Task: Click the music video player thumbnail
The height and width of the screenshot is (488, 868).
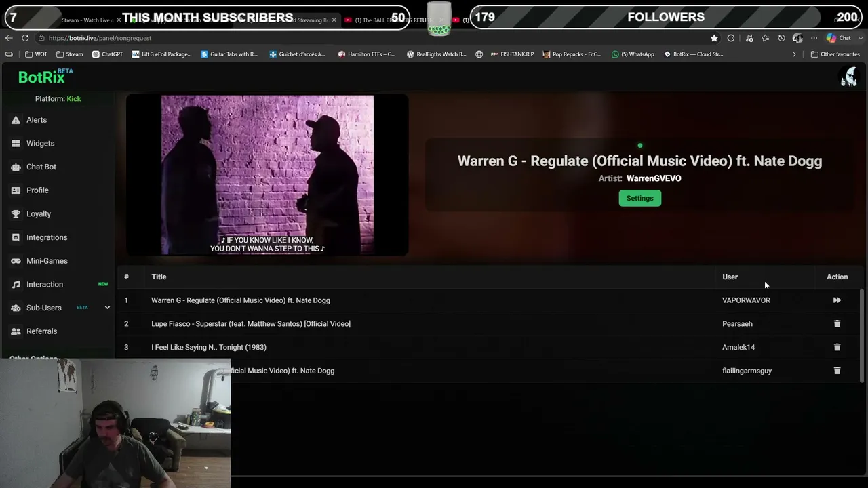Action: pos(267,175)
